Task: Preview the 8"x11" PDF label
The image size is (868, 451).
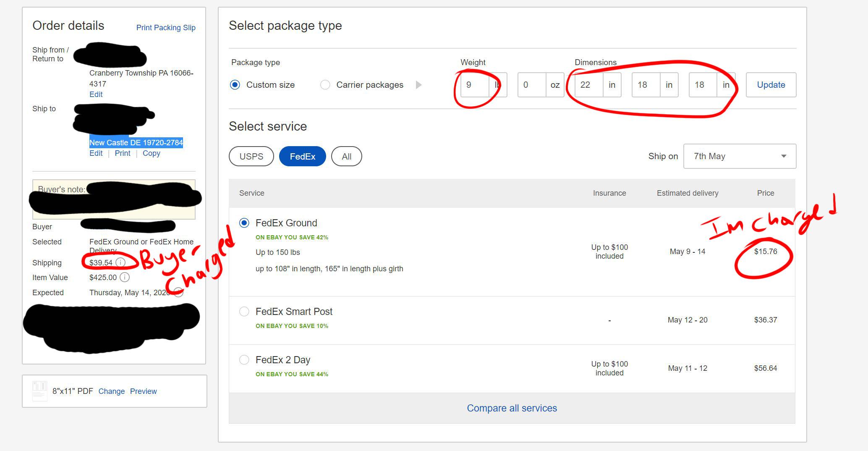Action: point(143,391)
